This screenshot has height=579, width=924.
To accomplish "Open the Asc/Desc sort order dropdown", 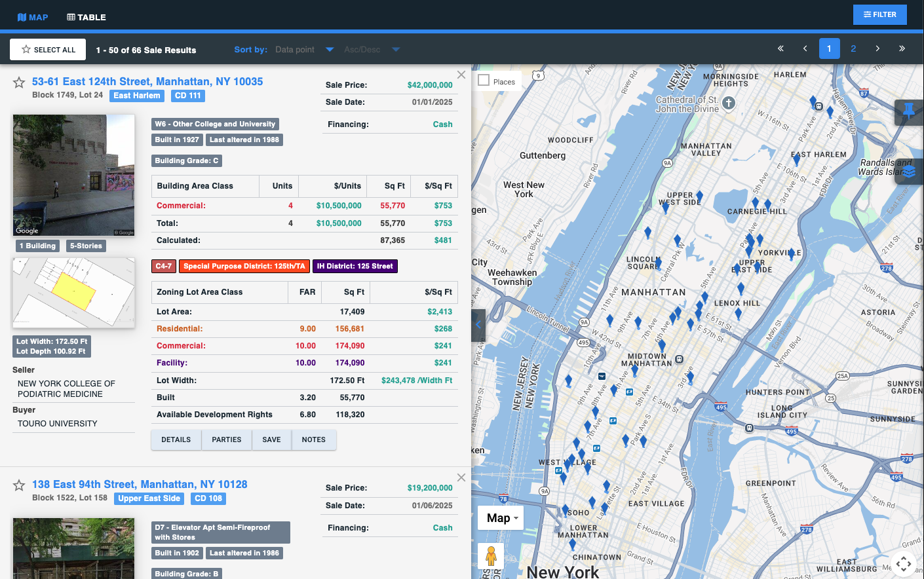I will [x=372, y=50].
